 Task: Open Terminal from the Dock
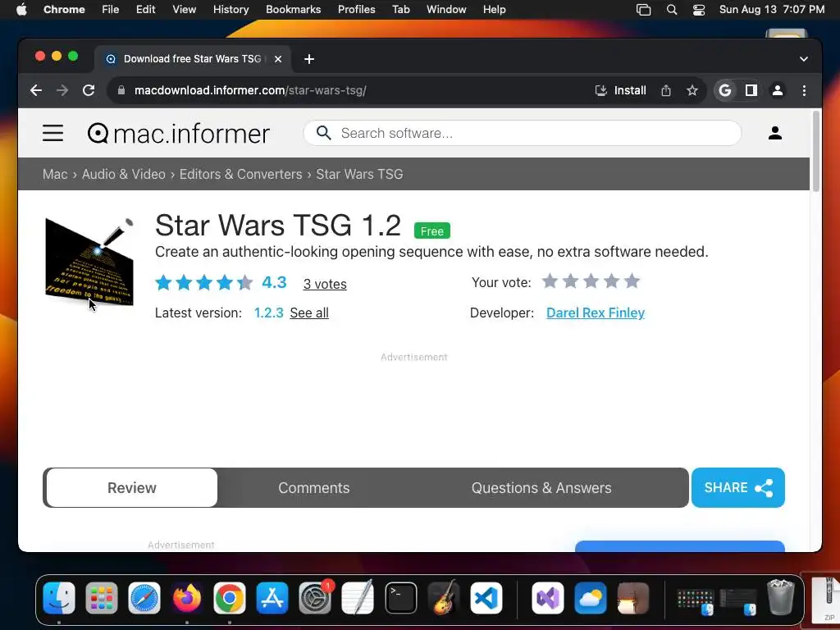400,598
